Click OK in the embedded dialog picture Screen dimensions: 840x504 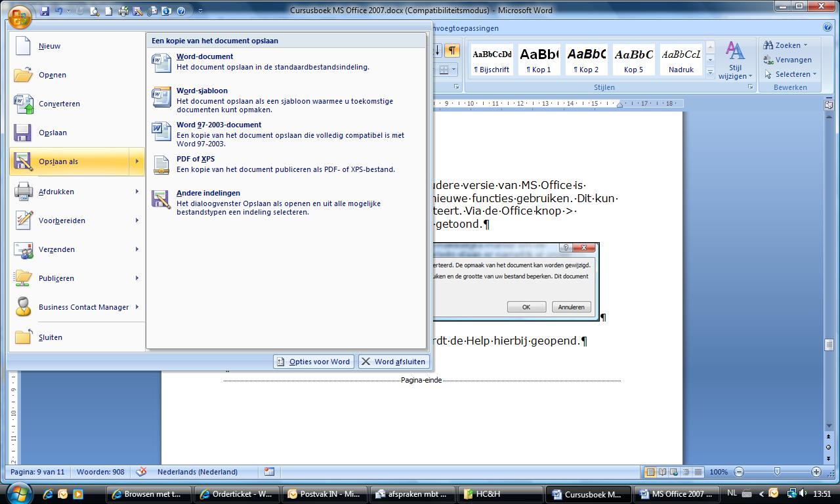tap(526, 307)
